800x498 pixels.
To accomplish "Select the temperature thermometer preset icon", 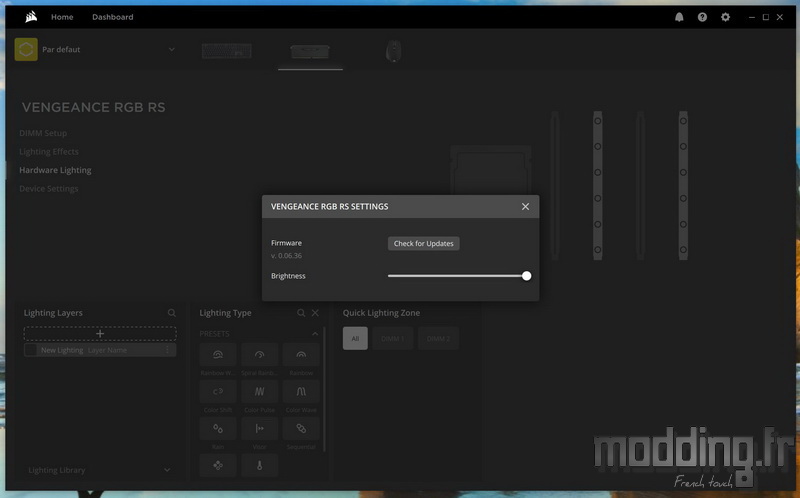I will click(259, 465).
